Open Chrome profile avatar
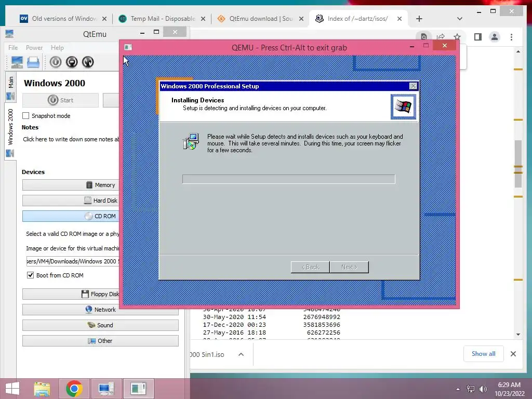This screenshot has height=399, width=532. [x=495, y=37]
